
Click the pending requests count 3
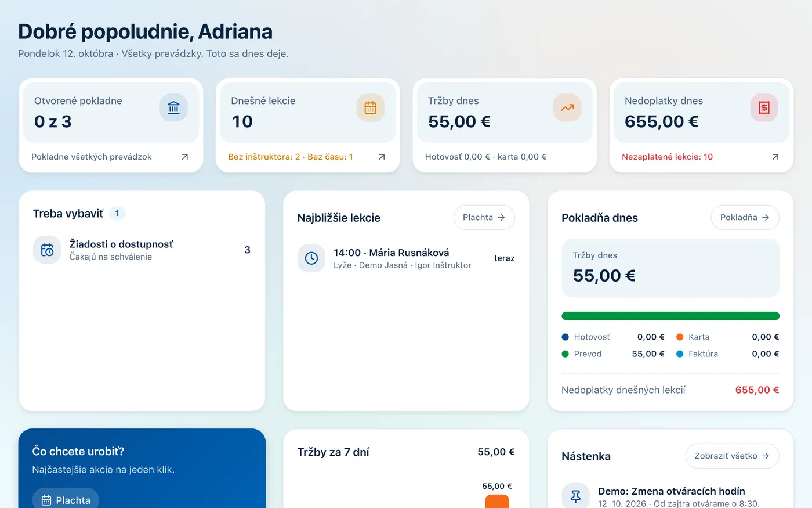(248, 250)
